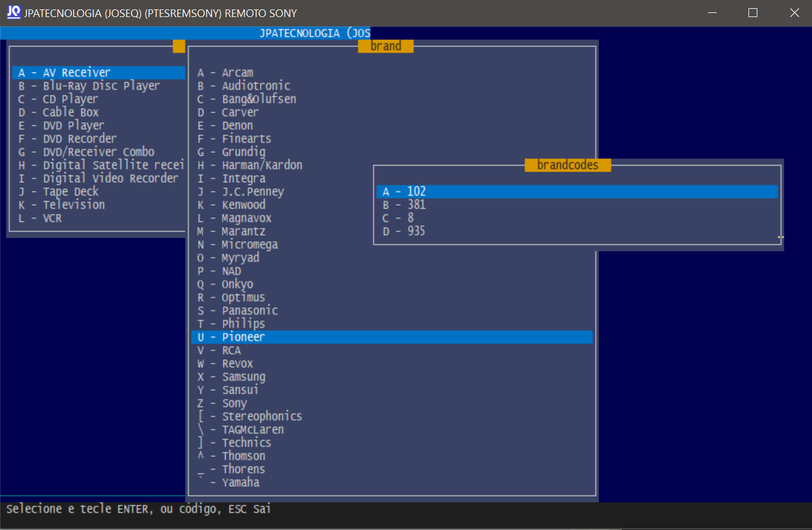Pick brand code 8
This screenshot has height=530, width=812.
[x=410, y=218]
